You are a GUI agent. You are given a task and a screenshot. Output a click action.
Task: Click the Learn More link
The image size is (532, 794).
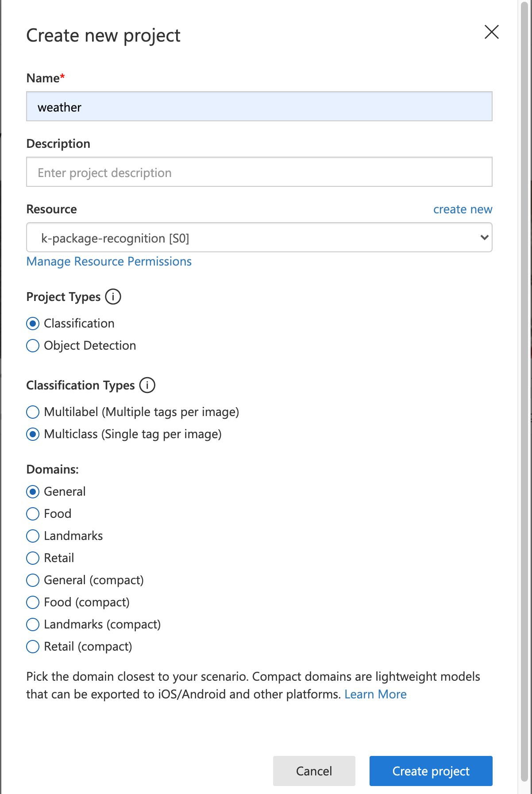(x=375, y=694)
